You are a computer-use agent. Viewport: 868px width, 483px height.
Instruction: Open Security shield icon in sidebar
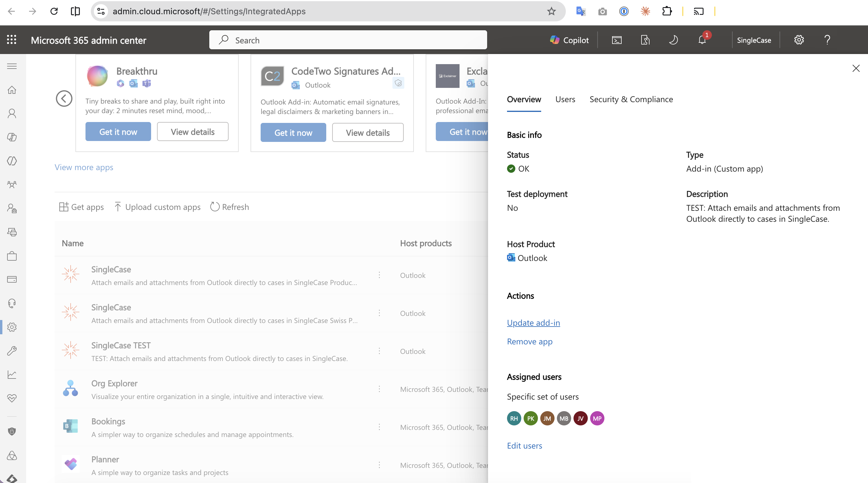(12, 432)
